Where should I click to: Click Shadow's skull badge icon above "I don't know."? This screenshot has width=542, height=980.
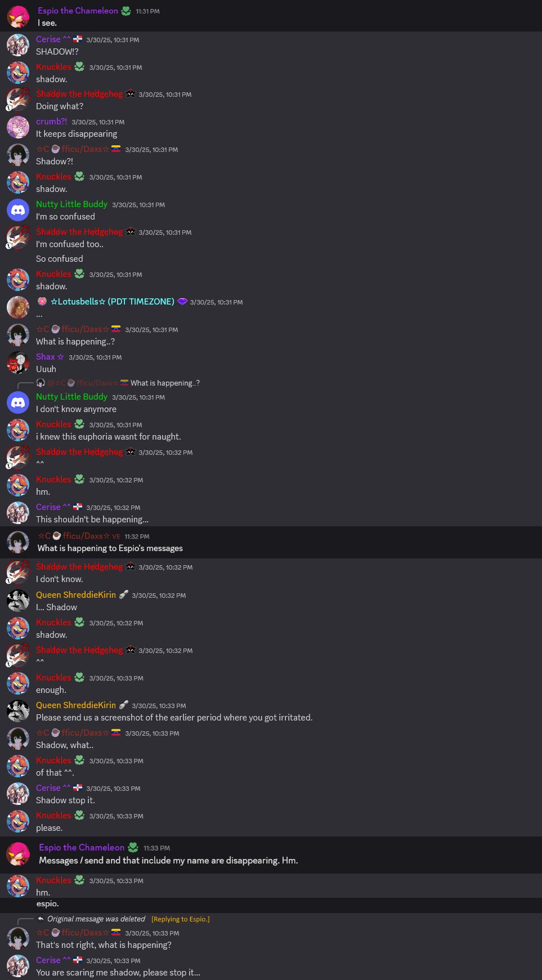131,567
